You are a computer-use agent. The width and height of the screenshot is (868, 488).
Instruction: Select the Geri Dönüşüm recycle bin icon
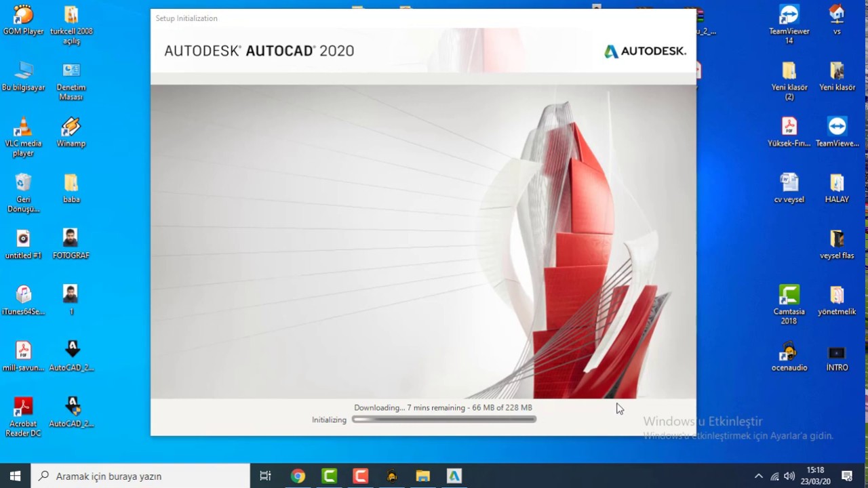point(23,193)
